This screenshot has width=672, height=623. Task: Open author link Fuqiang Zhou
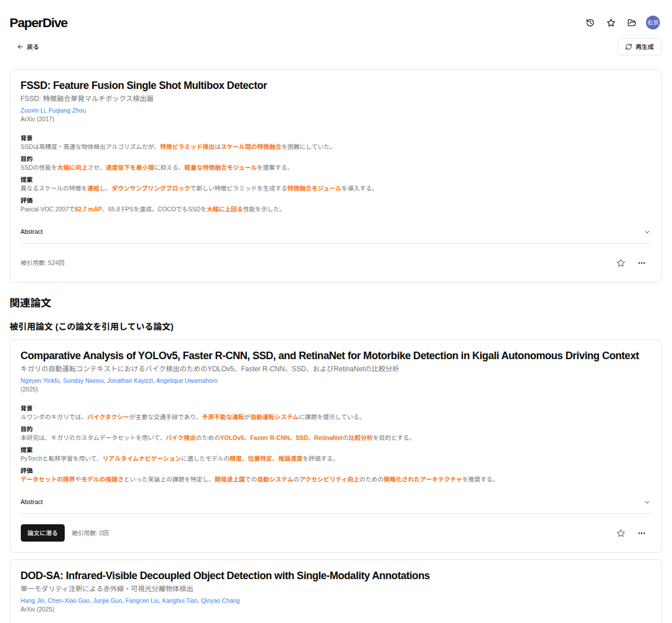[x=67, y=110]
